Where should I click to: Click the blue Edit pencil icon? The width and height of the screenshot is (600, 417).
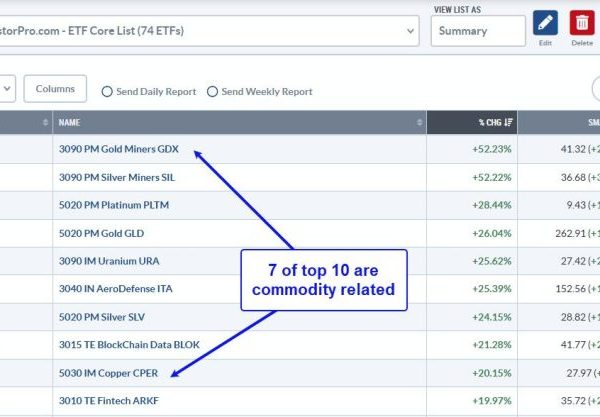click(545, 23)
